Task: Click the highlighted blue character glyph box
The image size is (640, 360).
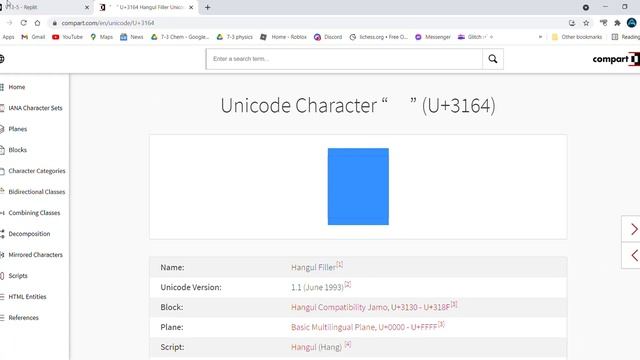Action: click(x=358, y=187)
